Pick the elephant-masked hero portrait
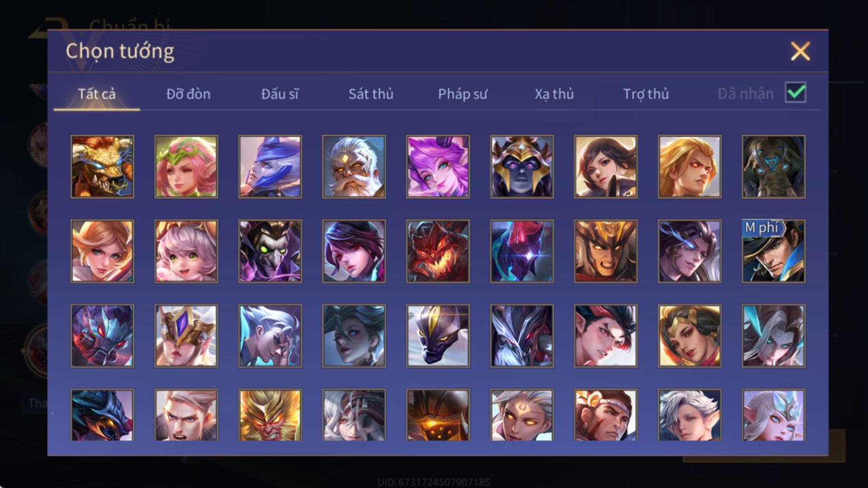Screen dimensions: 868x488 773,166
